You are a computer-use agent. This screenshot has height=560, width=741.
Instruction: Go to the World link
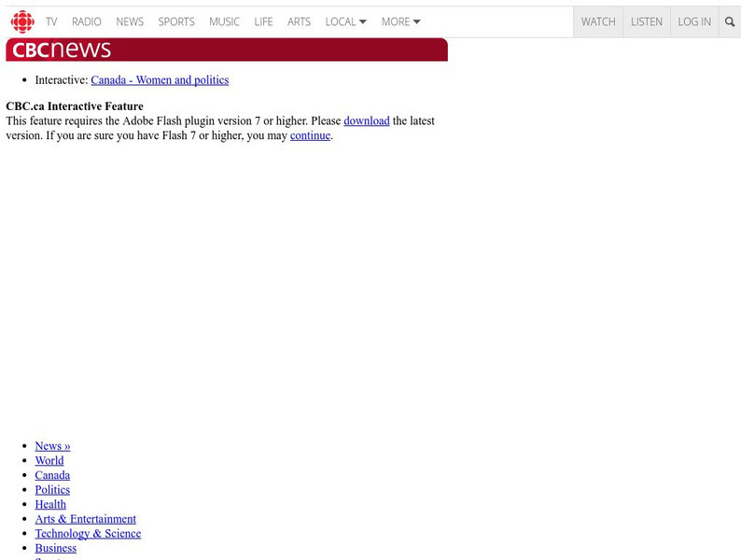[x=49, y=461]
